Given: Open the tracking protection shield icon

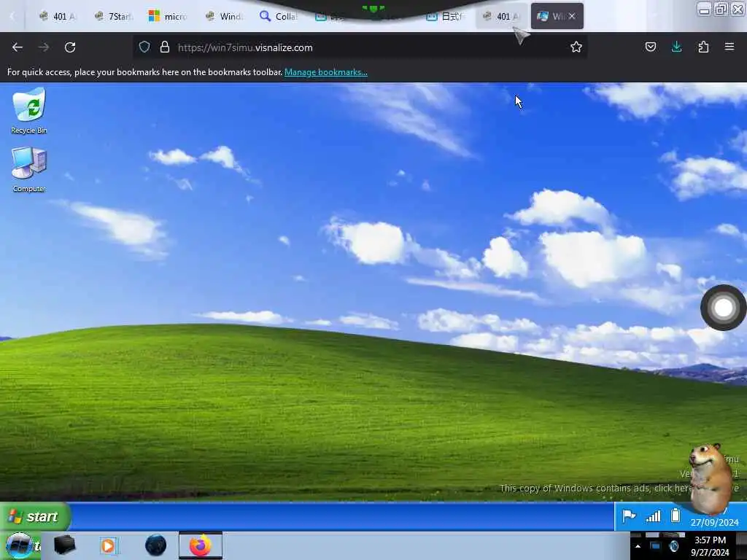Looking at the screenshot, I should click(x=144, y=47).
